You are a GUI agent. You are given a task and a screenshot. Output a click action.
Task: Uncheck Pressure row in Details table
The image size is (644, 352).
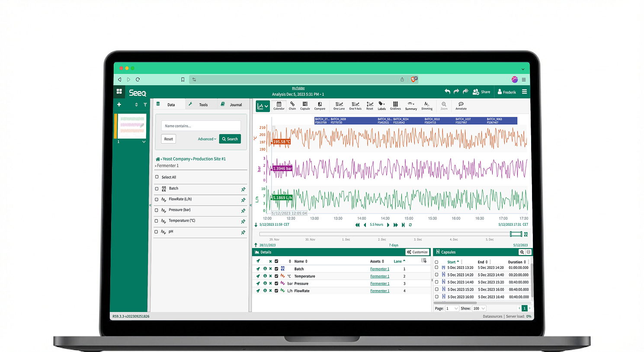(276, 284)
